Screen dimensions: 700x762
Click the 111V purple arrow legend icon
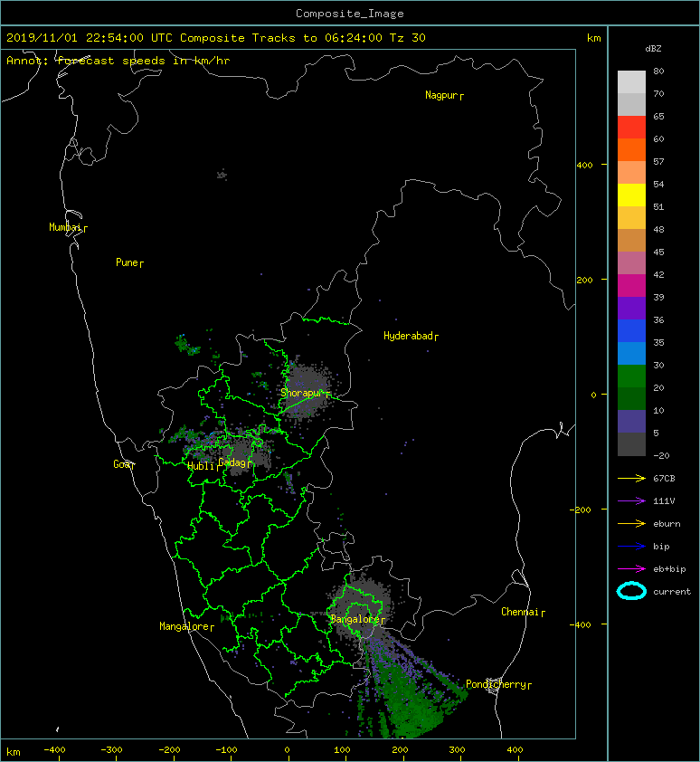(631, 501)
